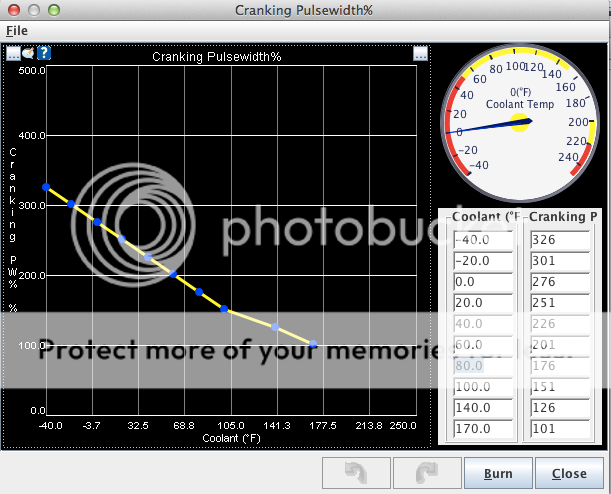Open the ellipsis menu at graph's top right
Screen dimensions: 611x494
click(x=420, y=53)
